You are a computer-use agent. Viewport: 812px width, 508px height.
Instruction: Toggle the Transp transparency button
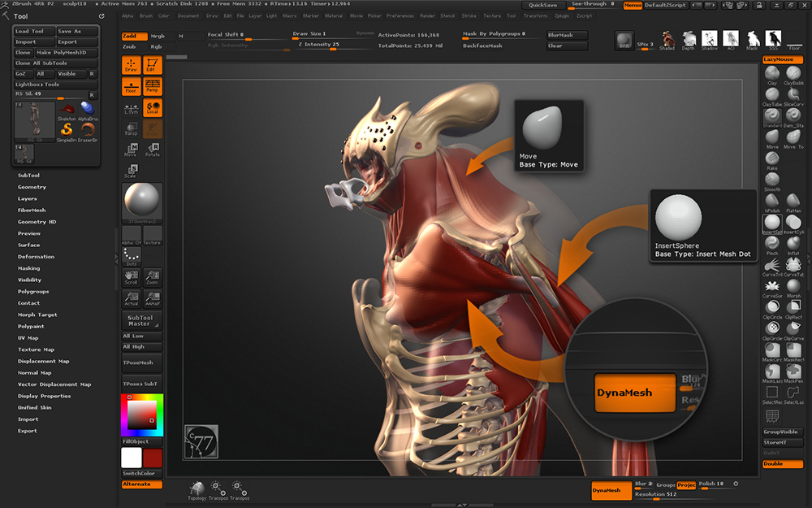click(x=131, y=129)
